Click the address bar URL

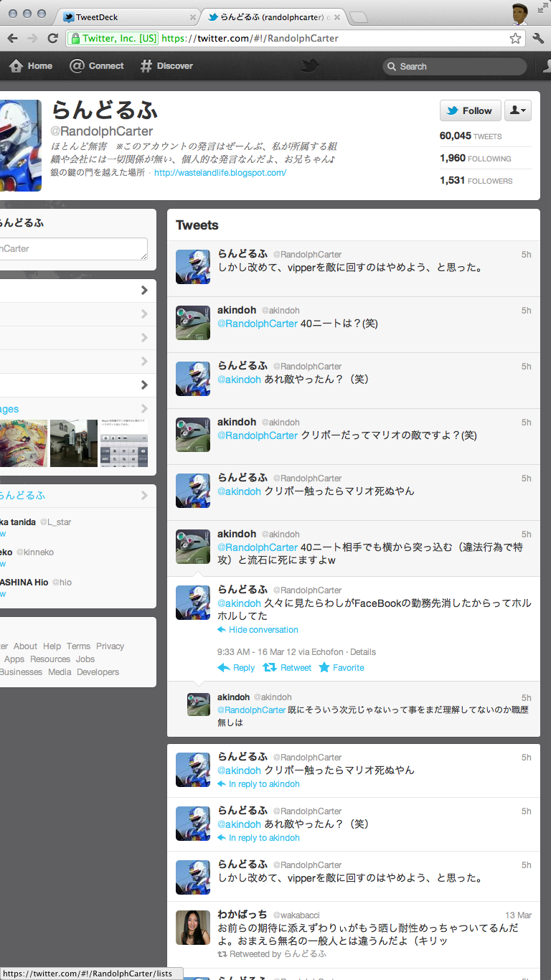click(x=250, y=39)
